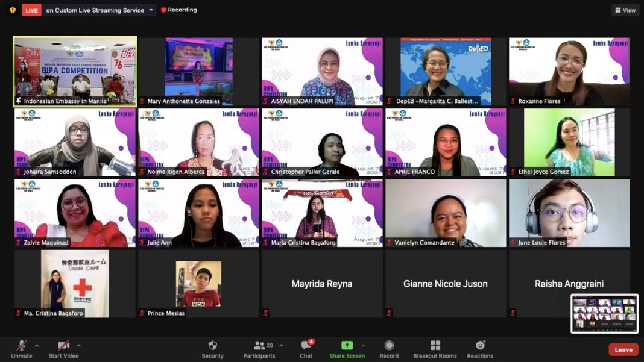Screen dimensions: 644x362
Task: Open the Reactions menu
Action: tap(480, 346)
